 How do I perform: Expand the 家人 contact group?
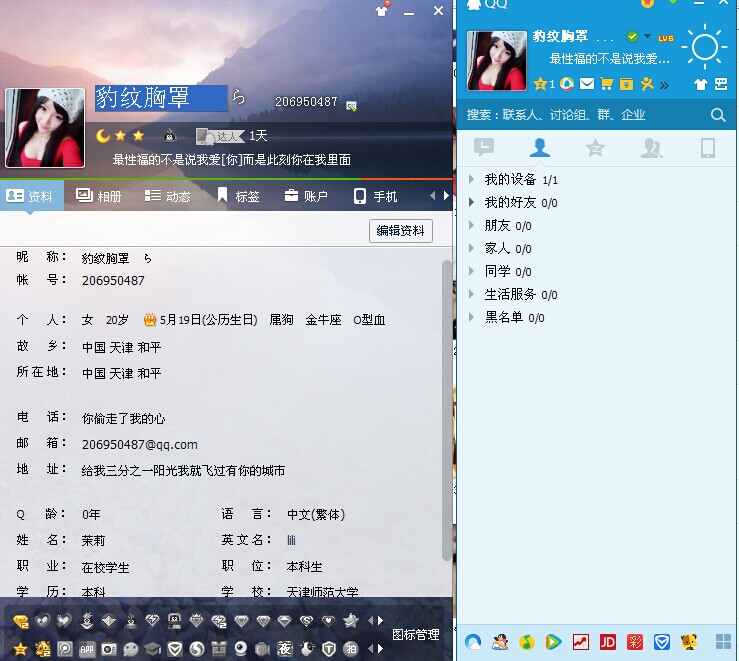click(x=472, y=248)
